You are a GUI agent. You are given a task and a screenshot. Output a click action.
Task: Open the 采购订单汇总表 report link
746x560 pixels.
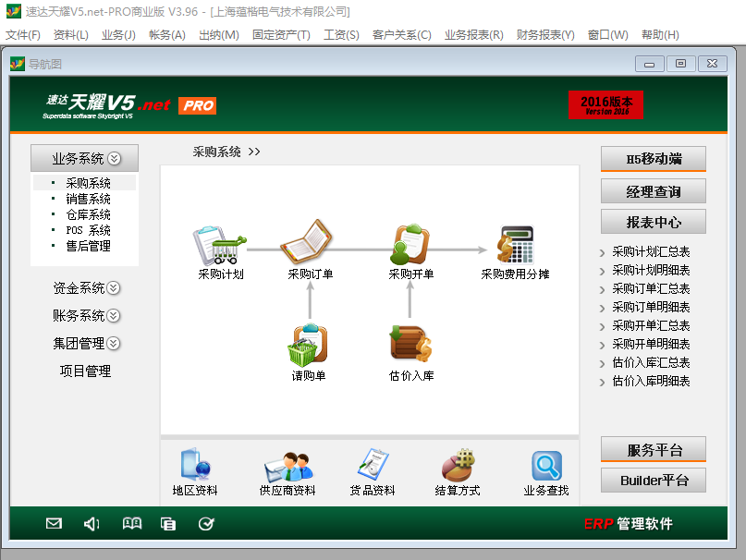coord(651,288)
